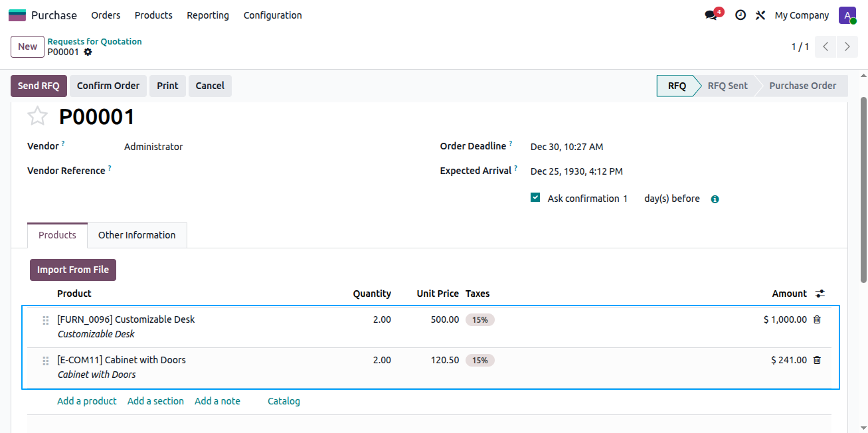Click the empty Vendor Reference field

(x=272, y=171)
